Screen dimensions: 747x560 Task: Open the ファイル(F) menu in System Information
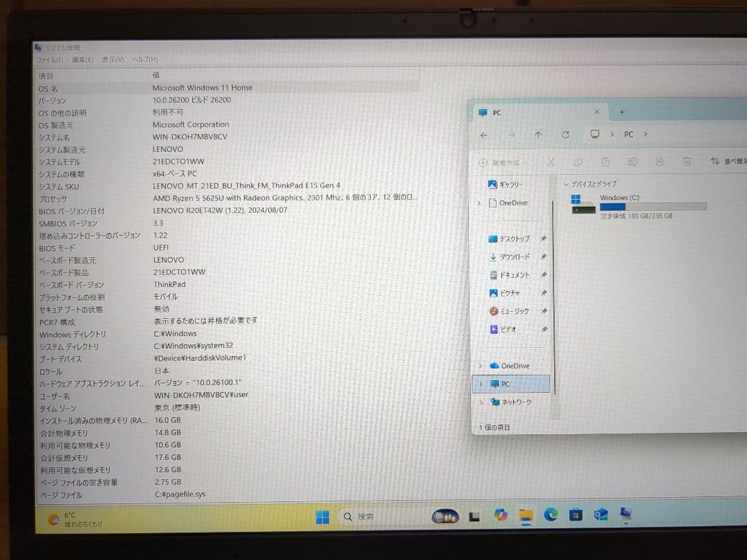point(50,60)
